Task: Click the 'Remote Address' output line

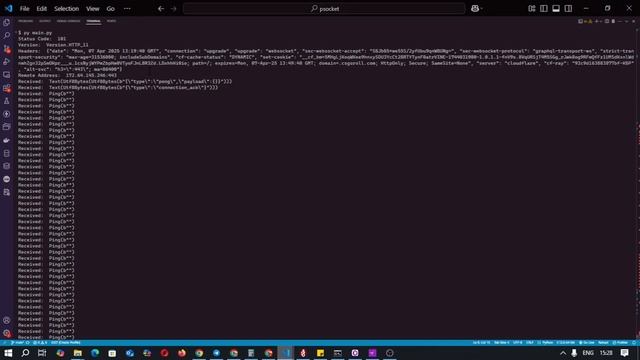Action: coord(67,76)
